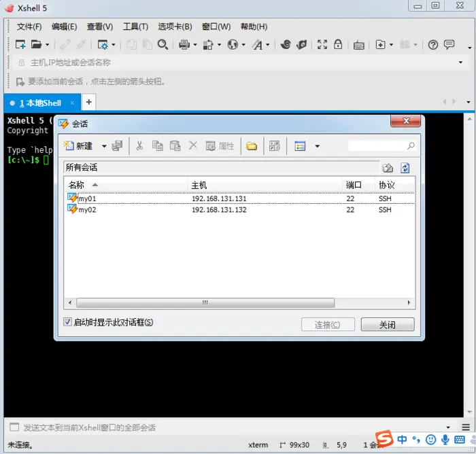Click the horizontal scrollbar thumb in session list
Viewport: 476px width, 454px height.
pos(205,302)
